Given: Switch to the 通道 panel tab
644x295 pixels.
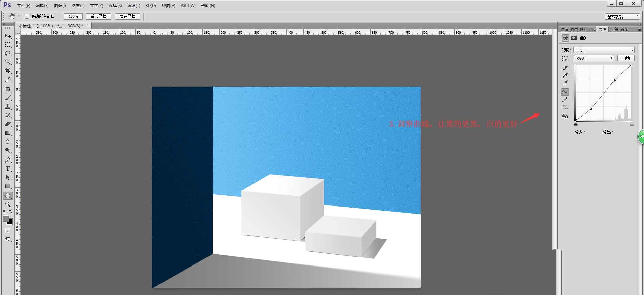Looking at the screenshot, I should point(565,29).
